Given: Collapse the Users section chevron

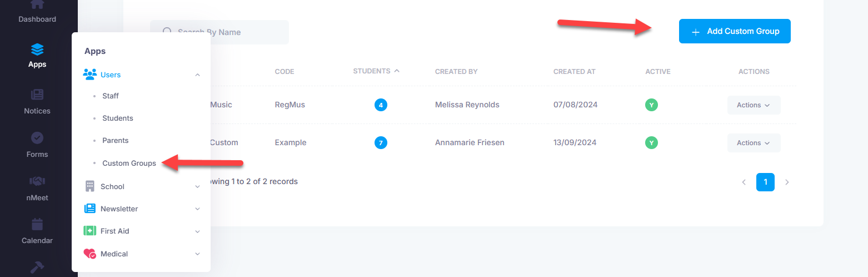Looking at the screenshot, I should tap(197, 75).
